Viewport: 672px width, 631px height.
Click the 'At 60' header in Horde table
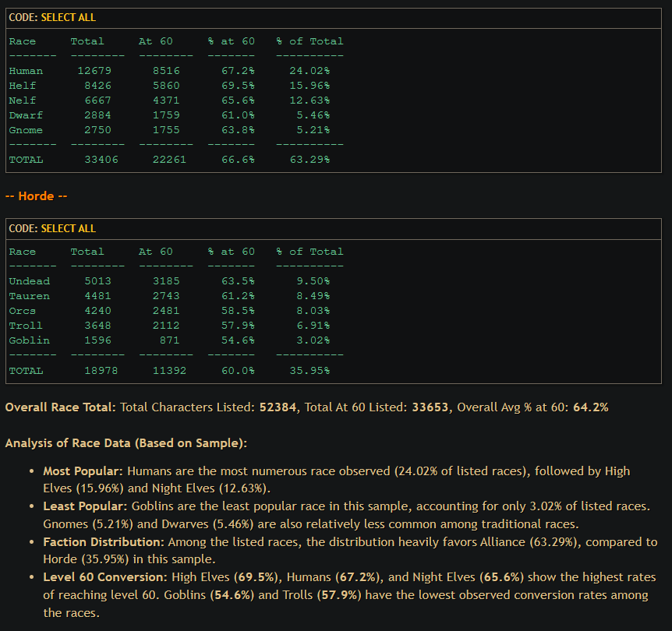(x=156, y=252)
